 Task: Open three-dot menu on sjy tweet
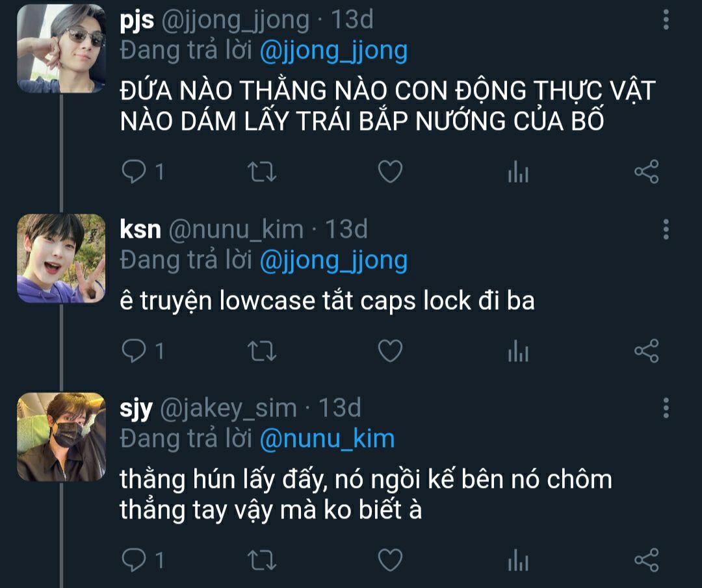click(x=666, y=407)
